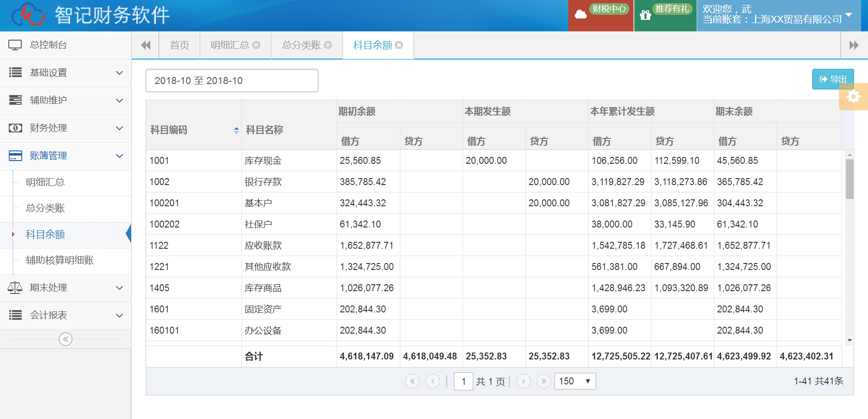Viewport: 868px width, 419px height.
Task: Open the 150 rows-per-page dropdown
Action: (574, 381)
